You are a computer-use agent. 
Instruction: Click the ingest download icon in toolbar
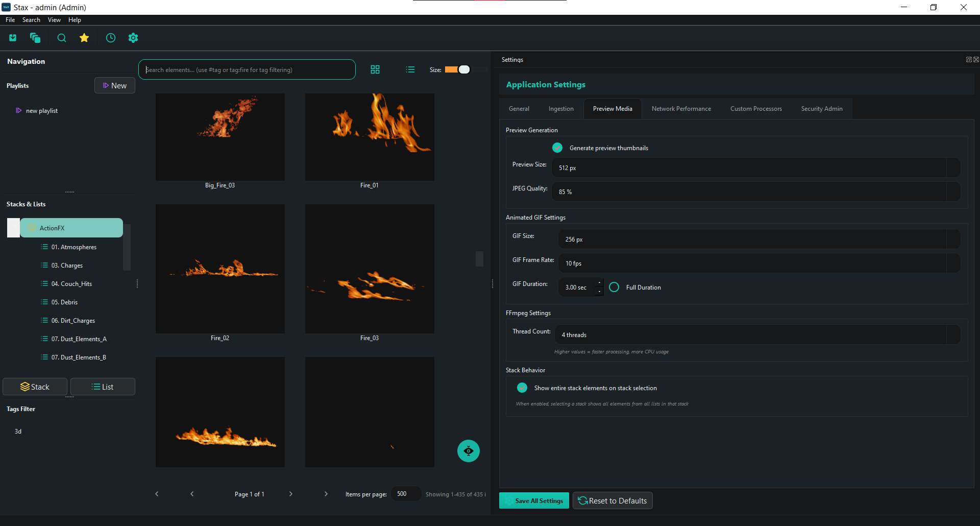click(x=13, y=38)
